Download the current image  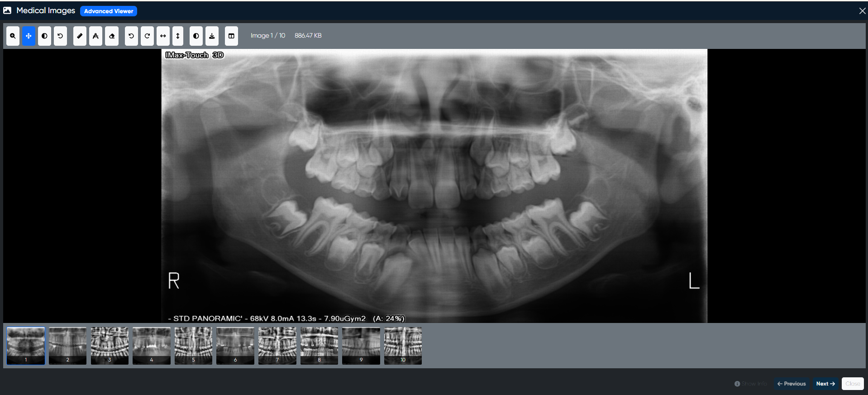pyautogui.click(x=212, y=36)
